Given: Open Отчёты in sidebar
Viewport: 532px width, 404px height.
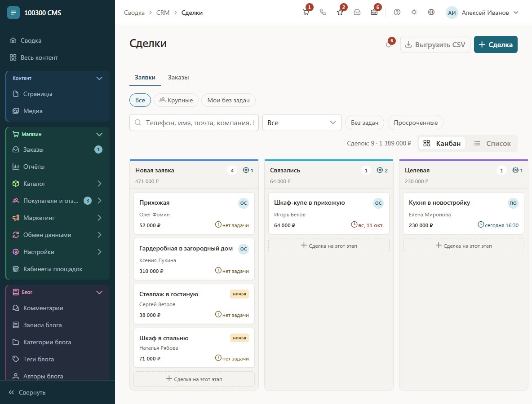Looking at the screenshot, I should tap(58, 167).
